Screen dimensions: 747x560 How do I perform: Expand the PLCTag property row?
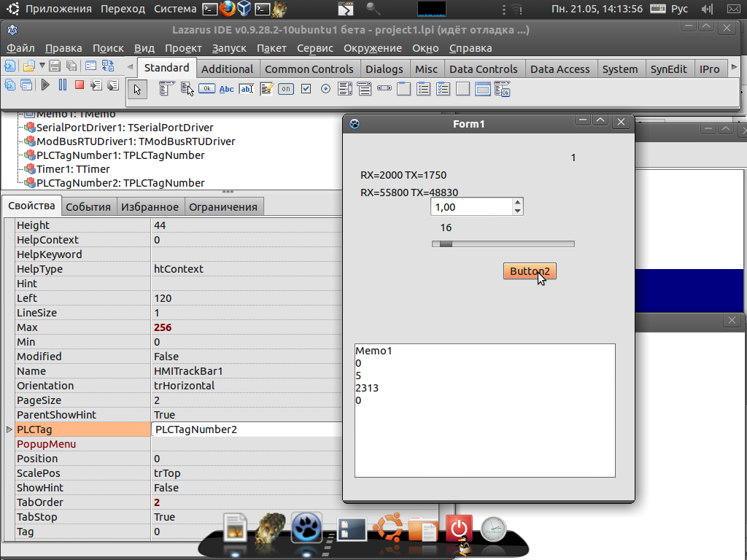(x=9, y=429)
